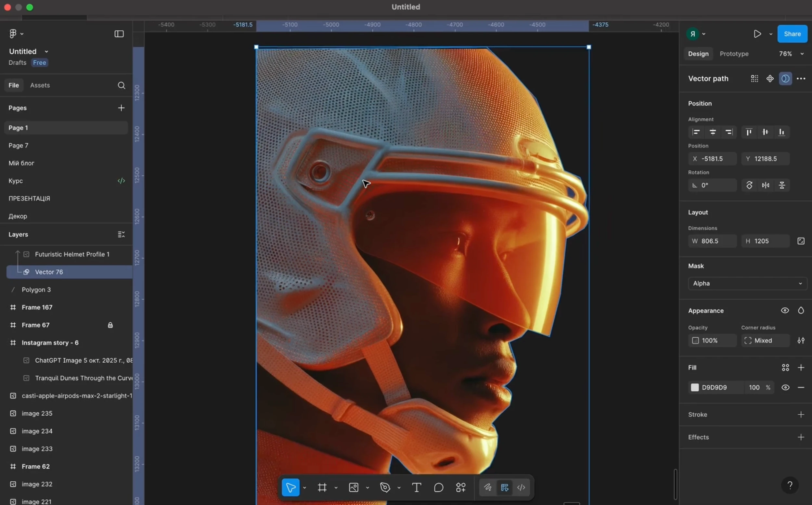The image size is (812, 505).
Task: Expand the Pen tool options chevron
Action: (399, 488)
